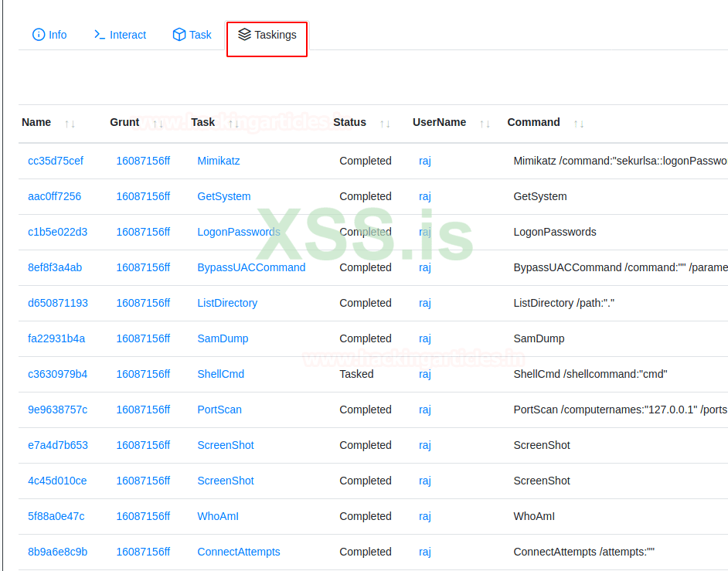This screenshot has width=728, height=571.
Task: Open the GetSystem task link
Action: [224, 196]
